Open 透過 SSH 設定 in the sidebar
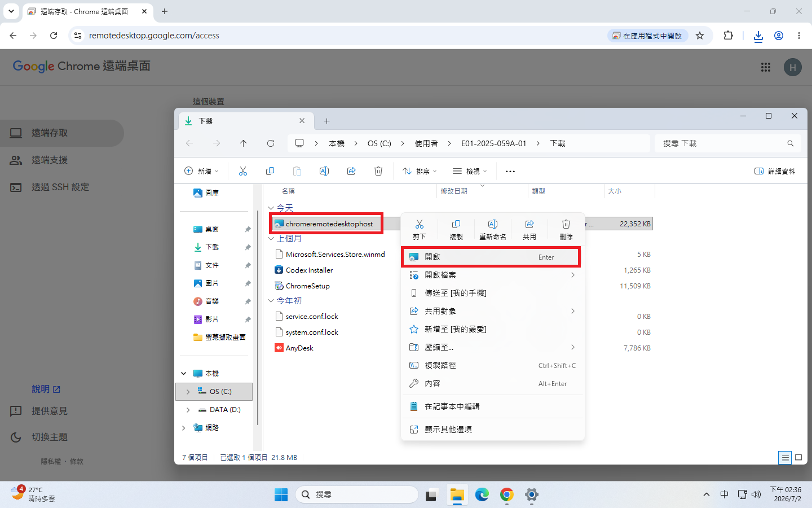The height and width of the screenshot is (508, 812). pyautogui.click(x=61, y=187)
